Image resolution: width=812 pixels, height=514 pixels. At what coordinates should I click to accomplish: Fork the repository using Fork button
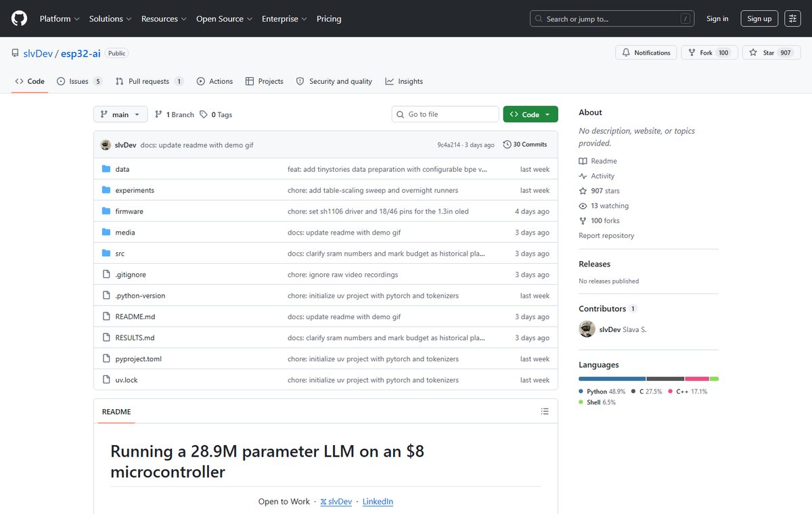(708, 53)
